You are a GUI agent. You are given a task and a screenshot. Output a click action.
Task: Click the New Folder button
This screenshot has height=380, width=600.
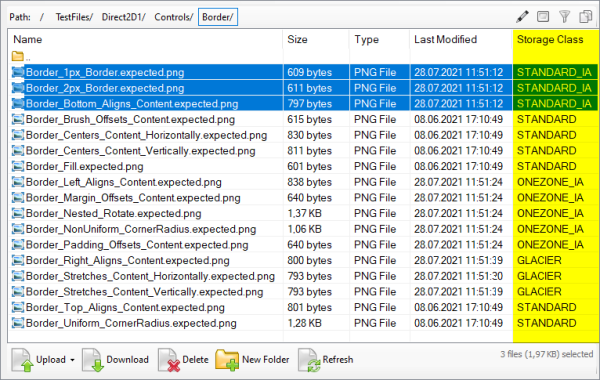pyautogui.click(x=252, y=360)
